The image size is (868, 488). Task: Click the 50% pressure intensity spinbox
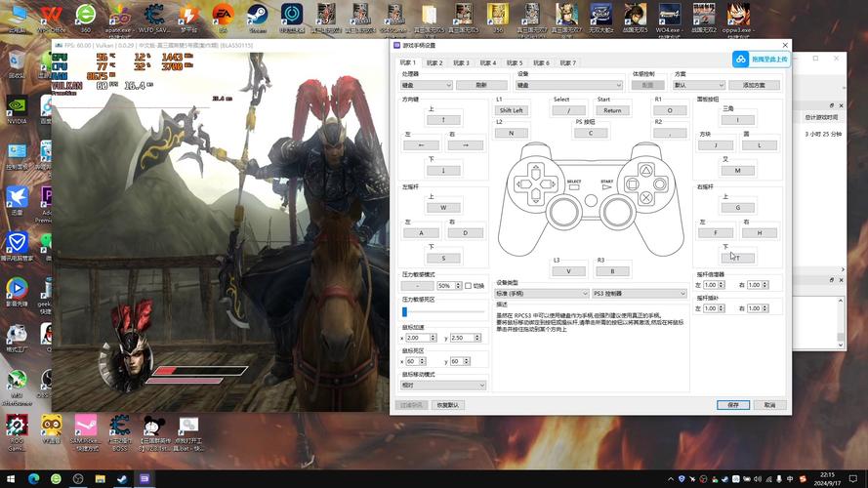point(449,286)
